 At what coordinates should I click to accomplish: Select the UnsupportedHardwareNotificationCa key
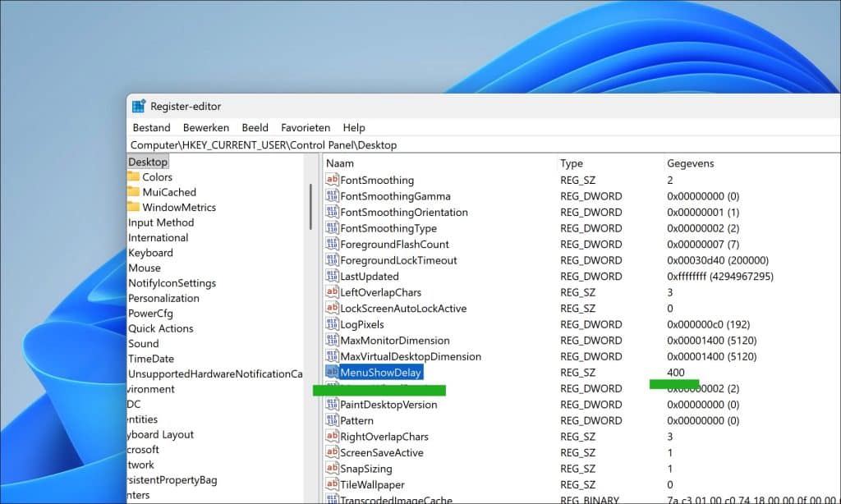point(215,373)
